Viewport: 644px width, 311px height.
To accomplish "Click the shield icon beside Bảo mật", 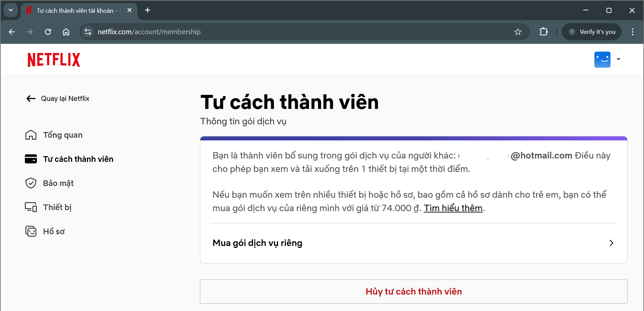I will pos(31,183).
